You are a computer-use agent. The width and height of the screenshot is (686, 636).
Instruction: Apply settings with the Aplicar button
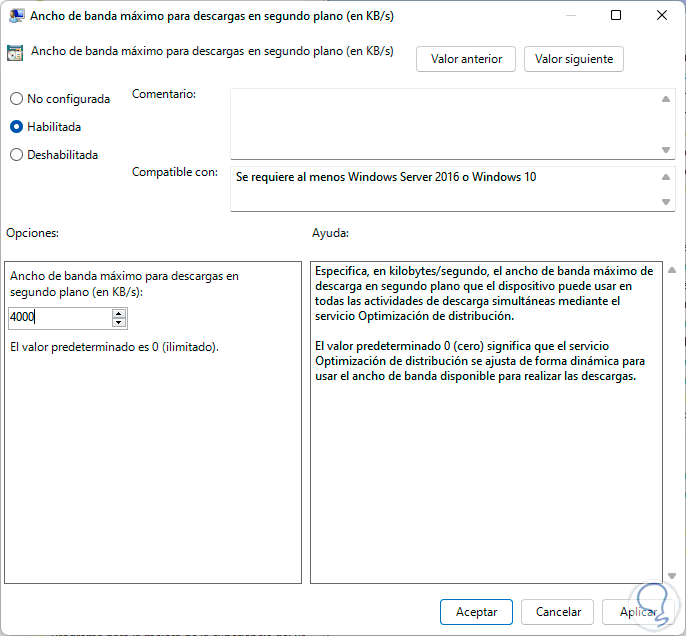[638, 612]
